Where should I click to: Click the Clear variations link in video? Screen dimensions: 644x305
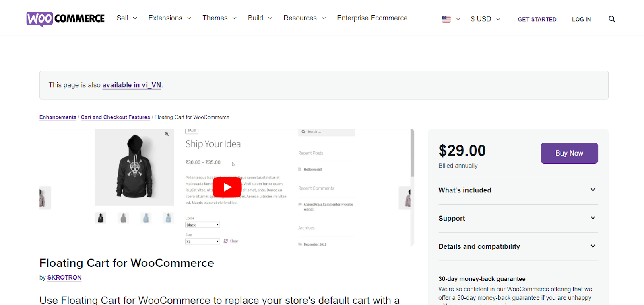(x=231, y=241)
